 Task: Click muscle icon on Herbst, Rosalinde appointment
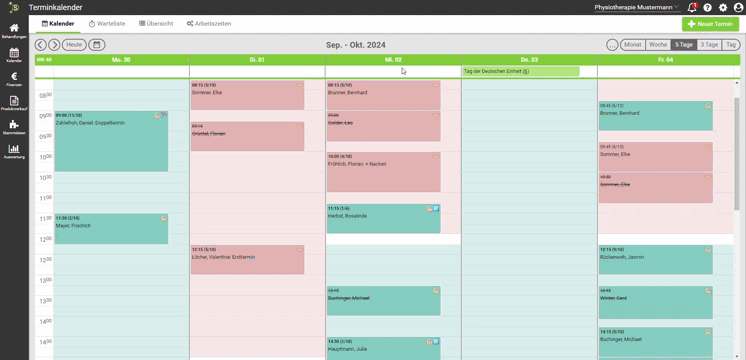point(429,208)
